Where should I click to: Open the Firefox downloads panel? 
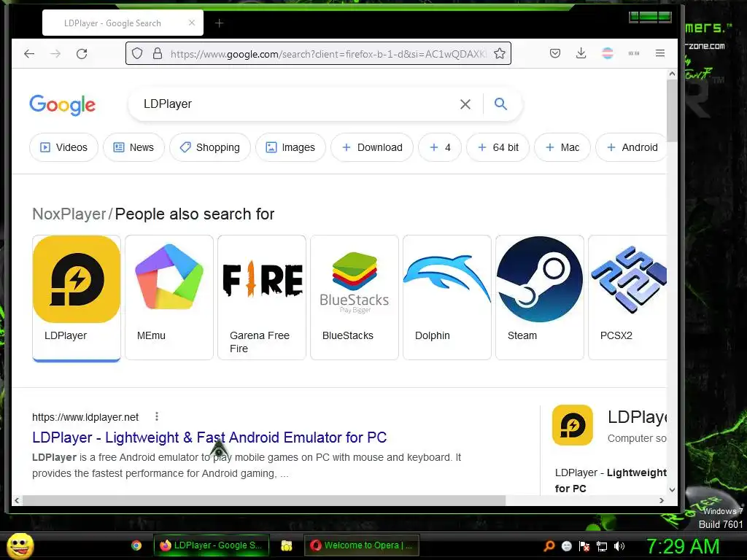pyautogui.click(x=581, y=53)
